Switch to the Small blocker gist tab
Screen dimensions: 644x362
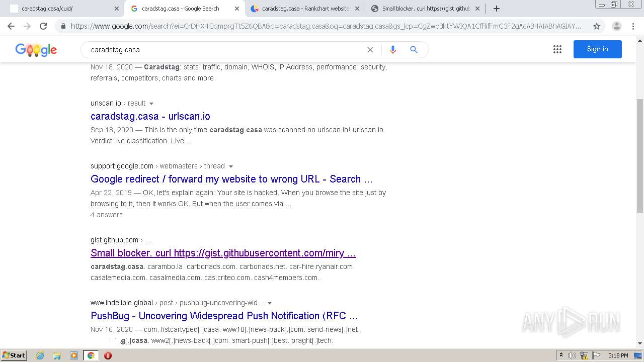425,9
